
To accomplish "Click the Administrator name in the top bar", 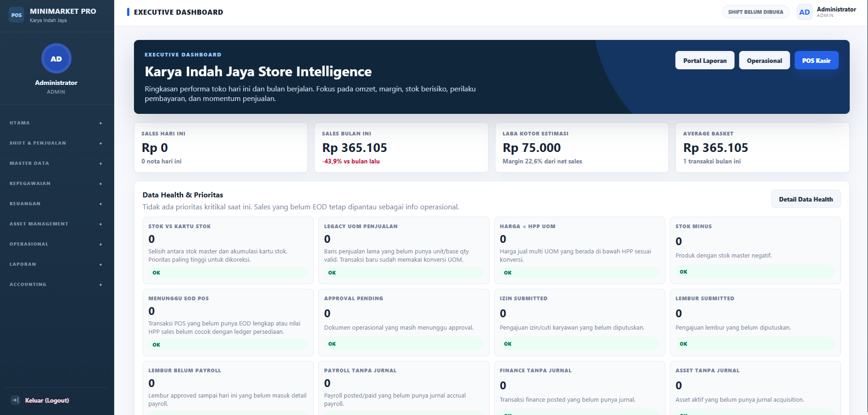I will [x=836, y=9].
